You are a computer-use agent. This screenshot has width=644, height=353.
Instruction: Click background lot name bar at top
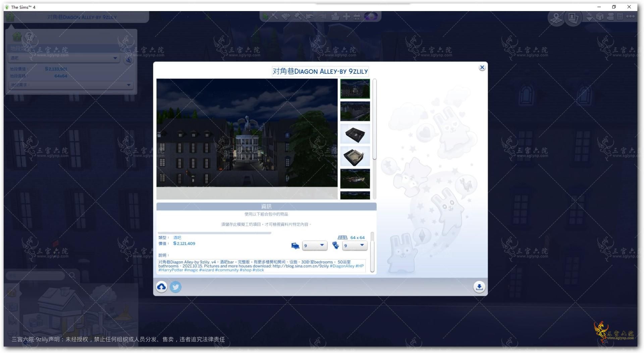pos(82,17)
